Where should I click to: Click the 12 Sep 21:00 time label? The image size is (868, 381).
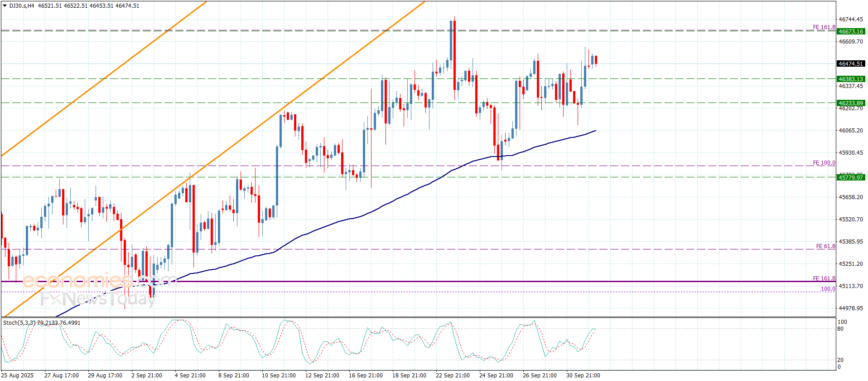(322, 376)
